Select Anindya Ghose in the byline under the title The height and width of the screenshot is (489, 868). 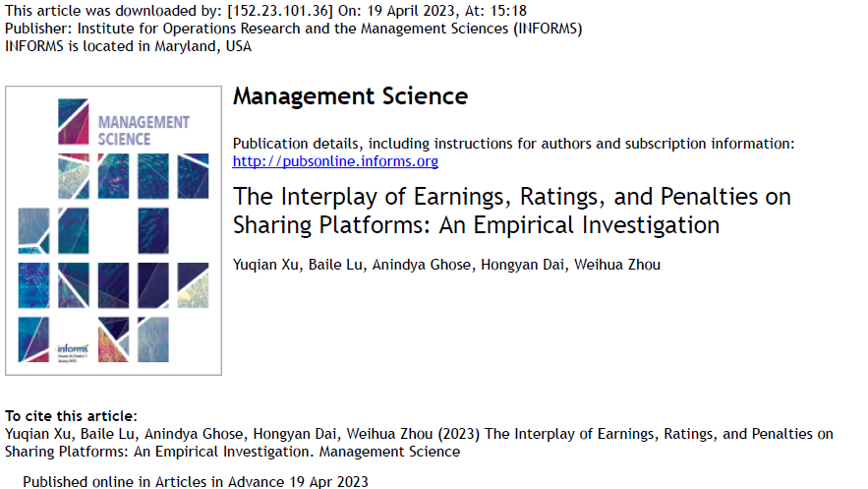click(422, 264)
